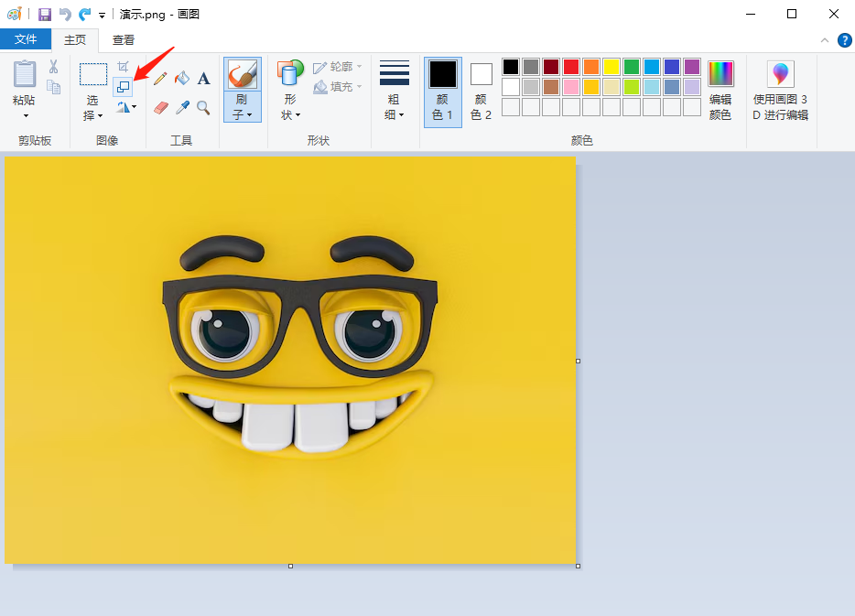Viewport: 855px width, 616px height.
Task: Click the 编辑颜色 button
Action: (720, 92)
